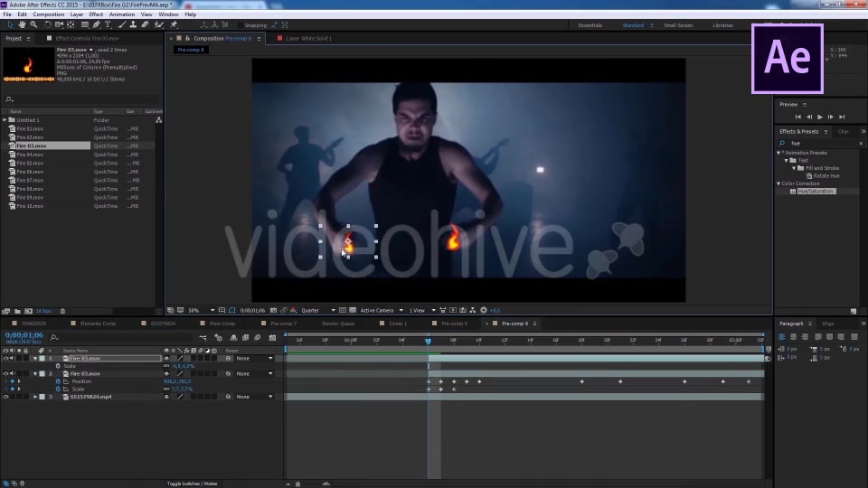Hide video of layer 3 651579824.mp4
868x488 pixels.
coord(5,397)
